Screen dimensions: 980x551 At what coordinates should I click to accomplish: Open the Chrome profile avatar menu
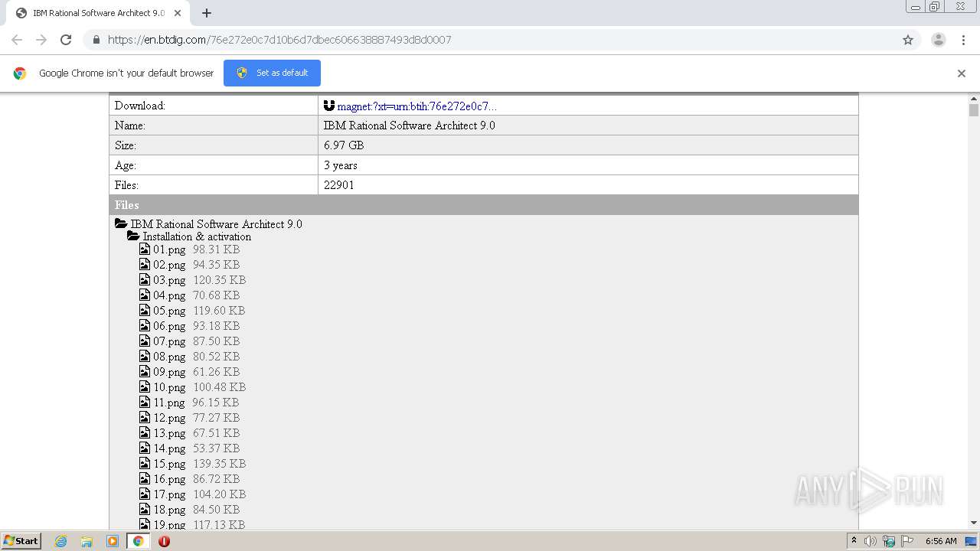coord(939,40)
